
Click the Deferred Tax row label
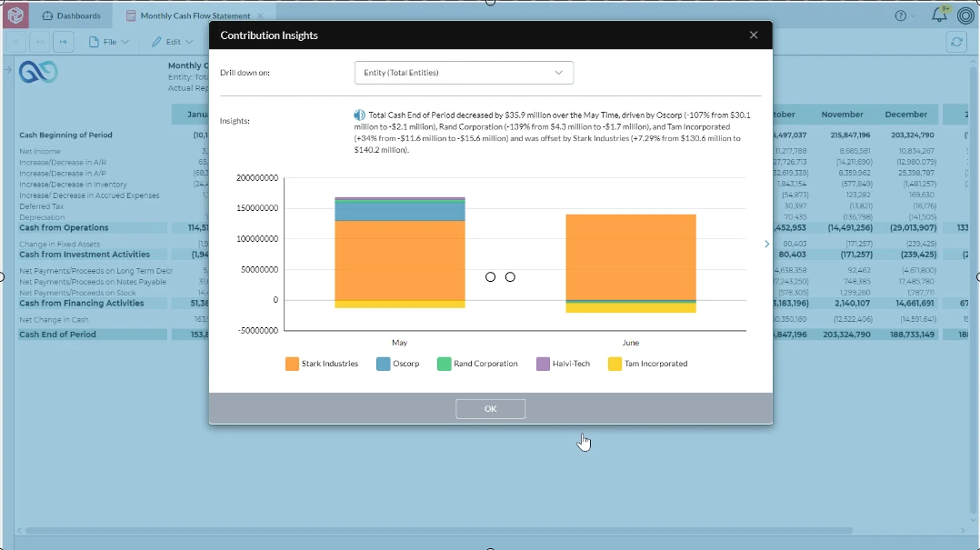tap(41, 206)
